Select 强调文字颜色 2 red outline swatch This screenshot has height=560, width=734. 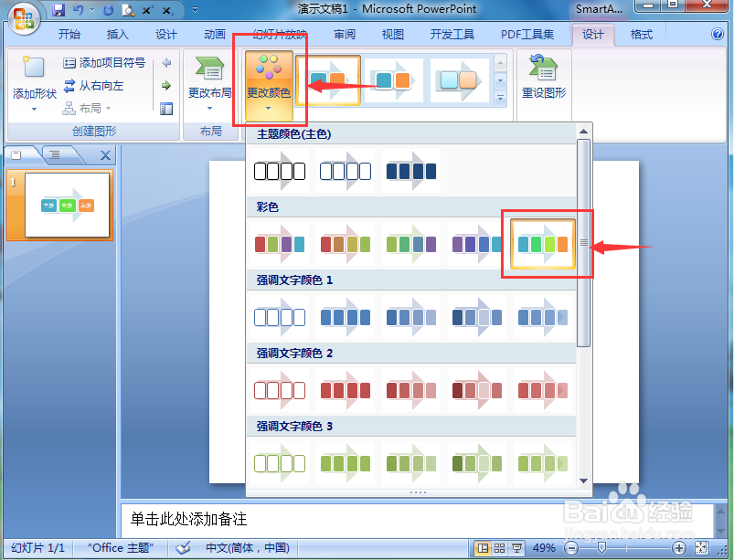click(x=280, y=390)
